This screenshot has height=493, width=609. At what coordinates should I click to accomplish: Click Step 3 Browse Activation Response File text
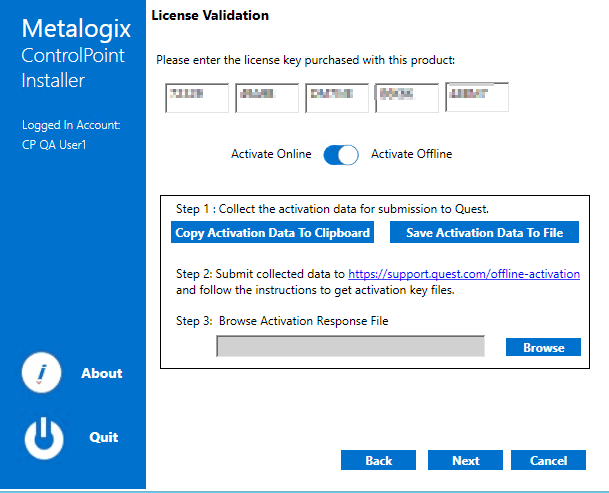[x=282, y=321]
